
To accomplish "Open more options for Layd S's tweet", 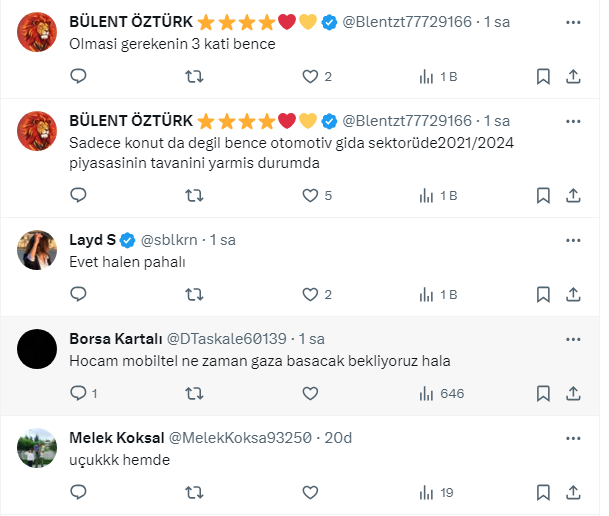I will click(573, 240).
